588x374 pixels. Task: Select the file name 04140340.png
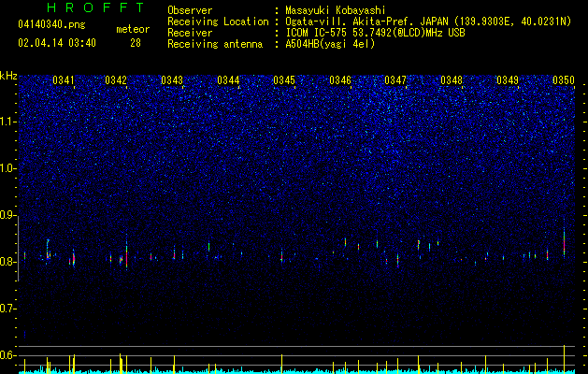click(x=51, y=25)
